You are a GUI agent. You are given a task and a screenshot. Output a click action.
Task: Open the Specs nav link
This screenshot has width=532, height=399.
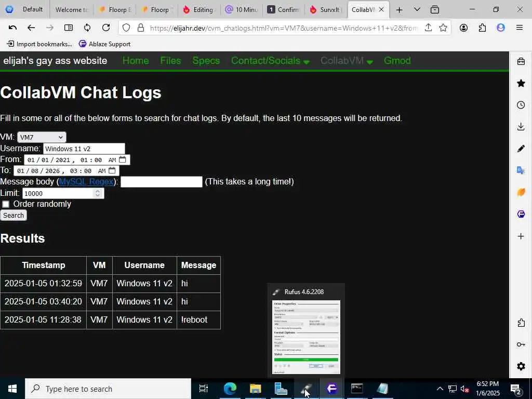coord(206,61)
